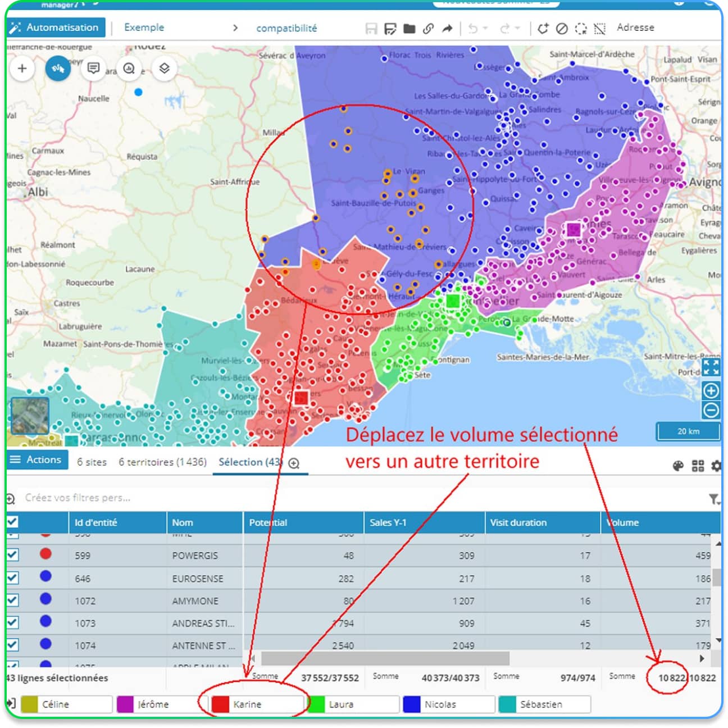
Task: Select the Karine territory button
Action: point(258,704)
